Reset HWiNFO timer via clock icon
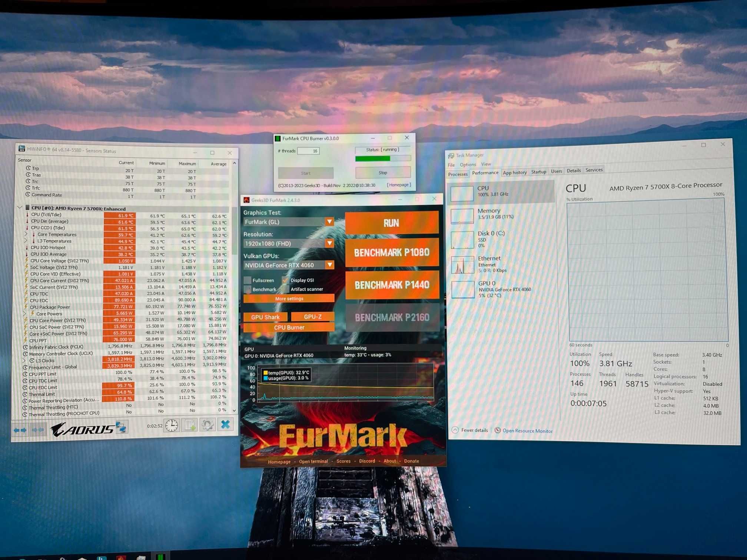 [x=172, y=426]
